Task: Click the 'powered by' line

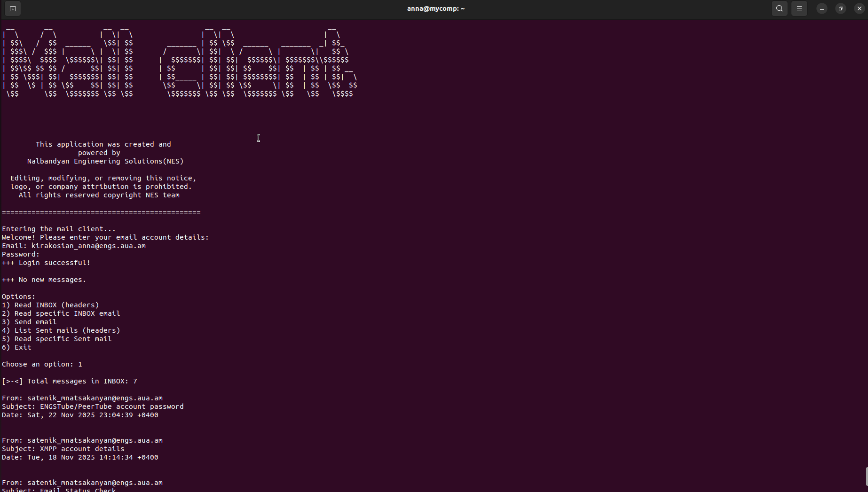Action: [x=99, y=153]
